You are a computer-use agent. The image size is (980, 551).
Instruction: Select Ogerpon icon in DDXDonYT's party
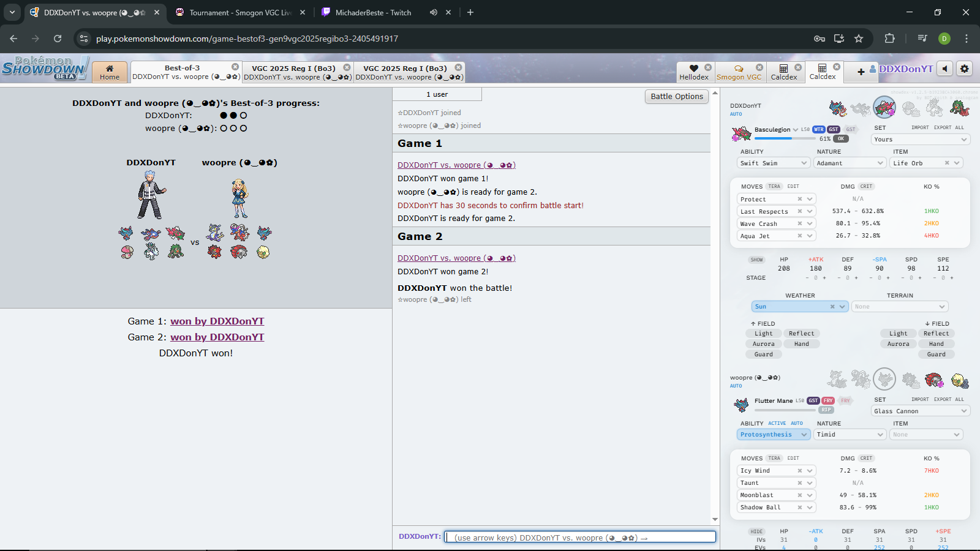959,108
